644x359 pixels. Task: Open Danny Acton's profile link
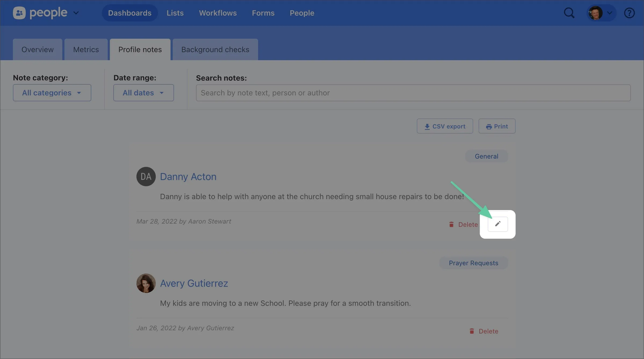188,177
